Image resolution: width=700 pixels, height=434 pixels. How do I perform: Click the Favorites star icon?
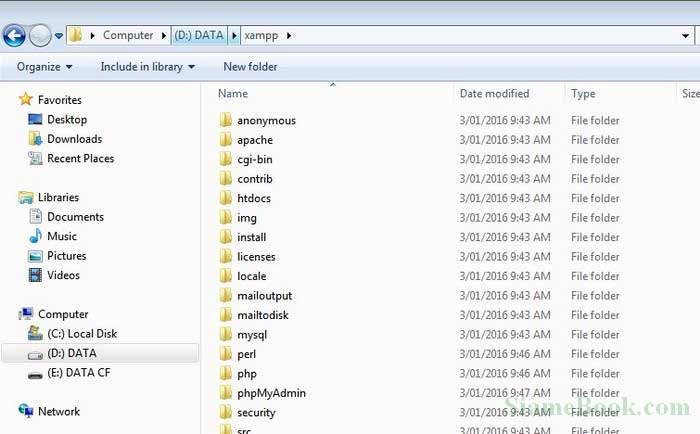coord(26,99)
